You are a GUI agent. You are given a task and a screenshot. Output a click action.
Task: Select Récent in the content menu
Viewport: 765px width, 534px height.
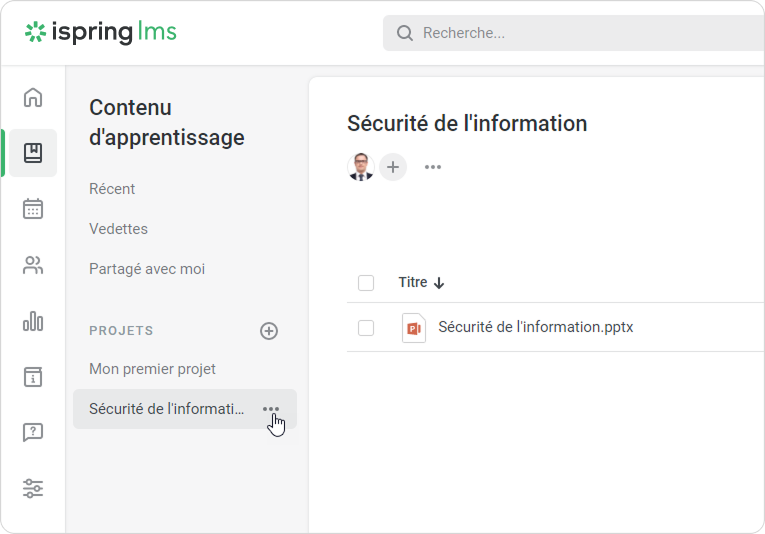coord(112,189)
